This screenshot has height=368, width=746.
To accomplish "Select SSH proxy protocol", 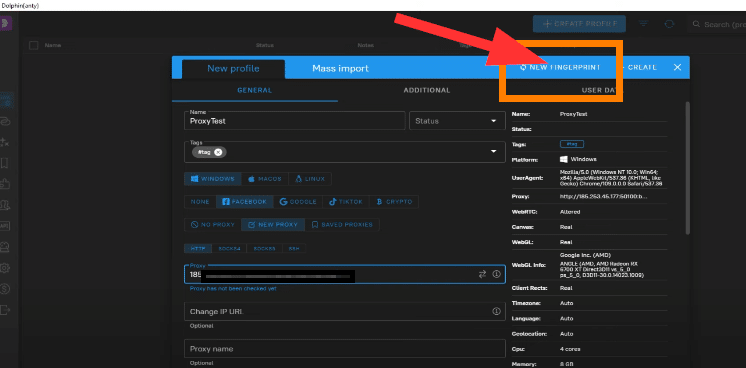I will click(294, 249).
